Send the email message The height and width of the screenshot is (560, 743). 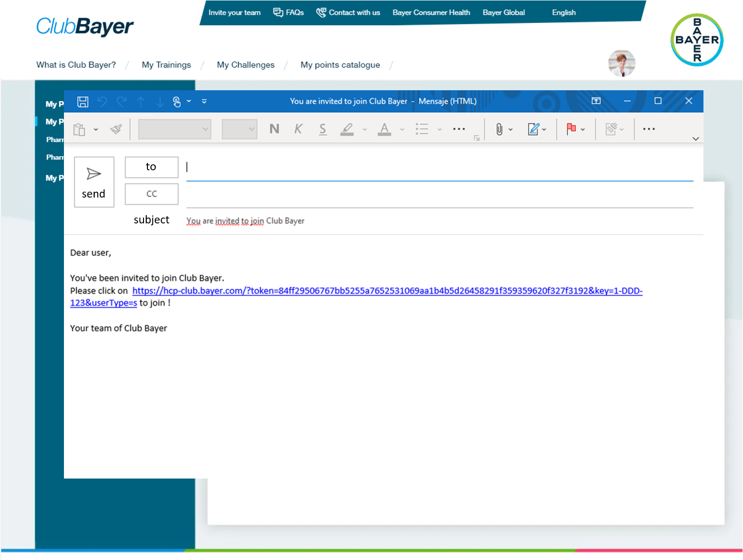click(x=94, y=182)
